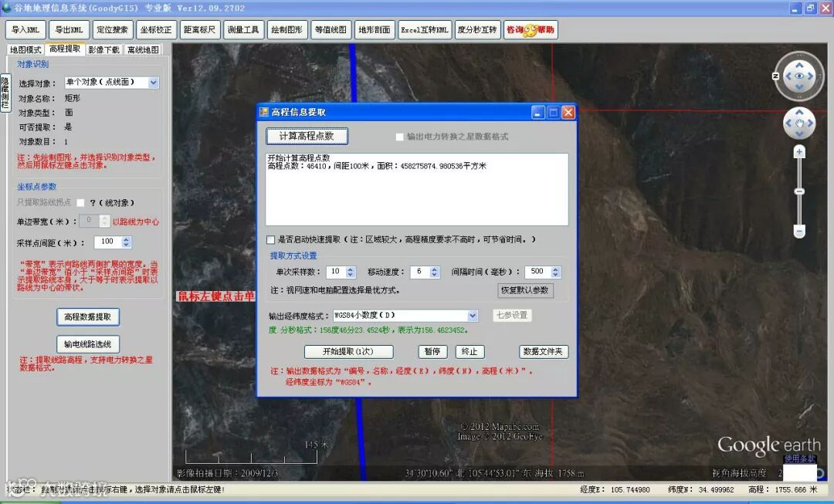Click the 移动速度 value field
Image resolution: width=834 pixels, height=504 pixels.
point(420,272)
